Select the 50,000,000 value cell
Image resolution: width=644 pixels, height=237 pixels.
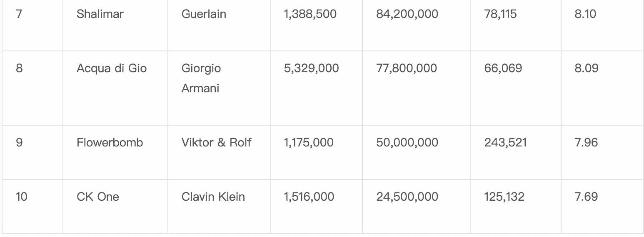[417, 152]
